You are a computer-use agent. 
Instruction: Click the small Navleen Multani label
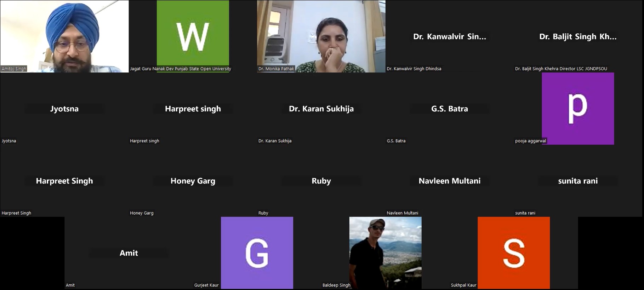[403, 213]
